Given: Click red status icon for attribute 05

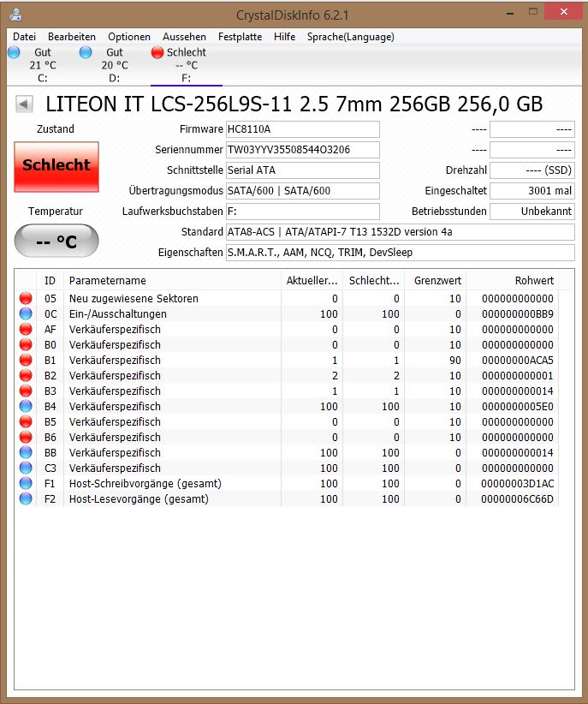Looking at the screenshot, I should (x=26, y=299).
